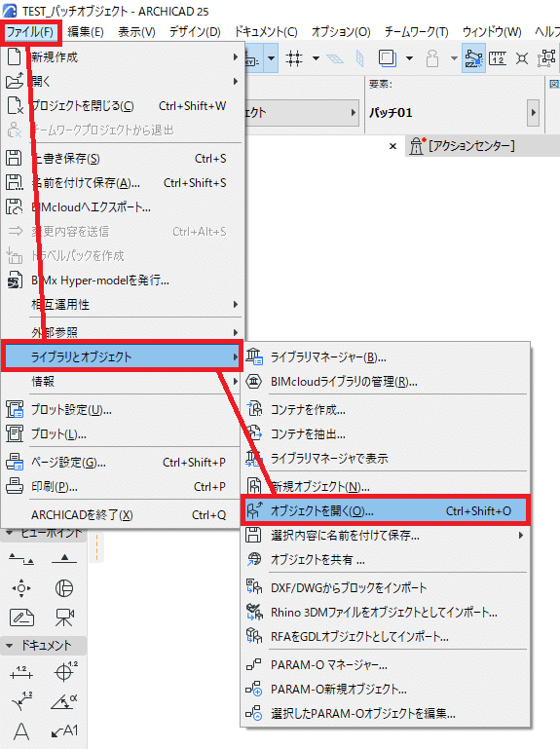Image resolution: width=560 pixels, height=749 pixels.
Task: Choose プロット設定(U)...
Action: point(123,410)
